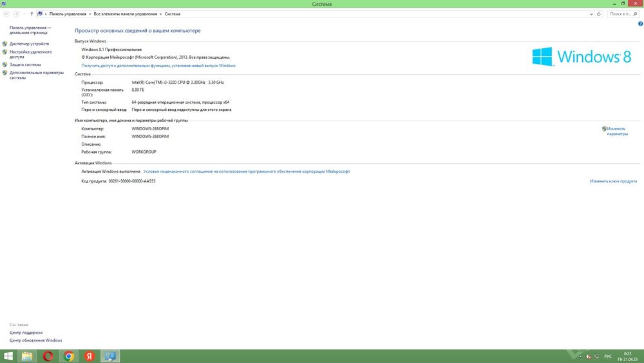Viewport: 644px width, 363px height.
Task: Open Help via the blue question mark
Action: click(x=640, y=24)
